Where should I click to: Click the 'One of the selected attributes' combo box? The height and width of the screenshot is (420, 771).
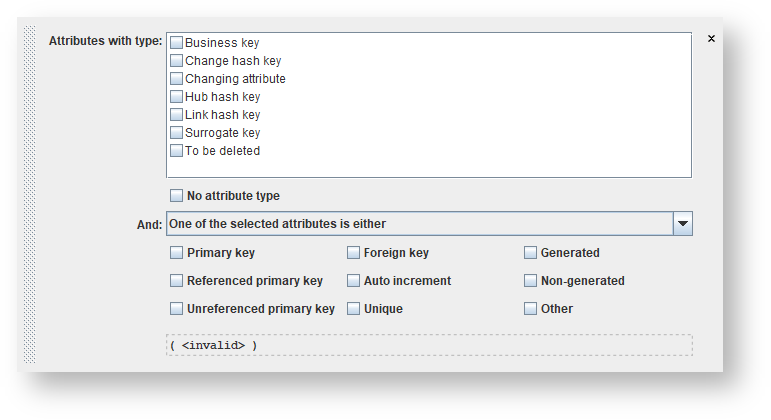coord(418,224)
